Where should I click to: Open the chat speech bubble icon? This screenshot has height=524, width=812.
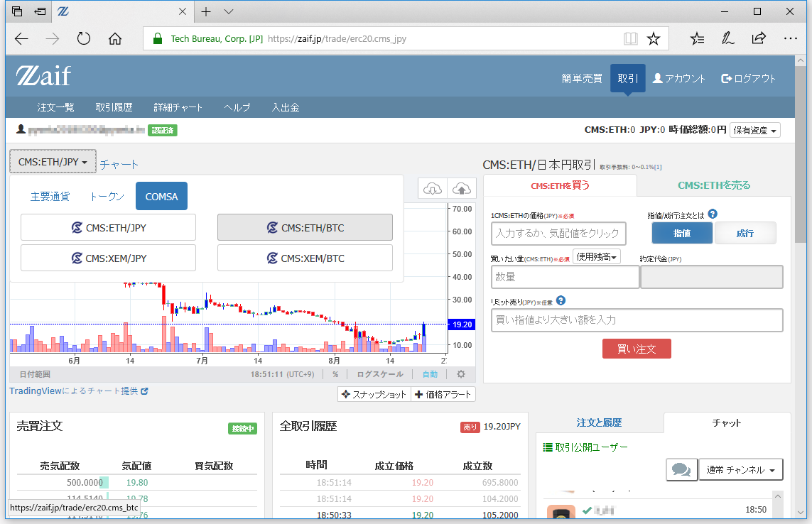[x=681, y=469]
